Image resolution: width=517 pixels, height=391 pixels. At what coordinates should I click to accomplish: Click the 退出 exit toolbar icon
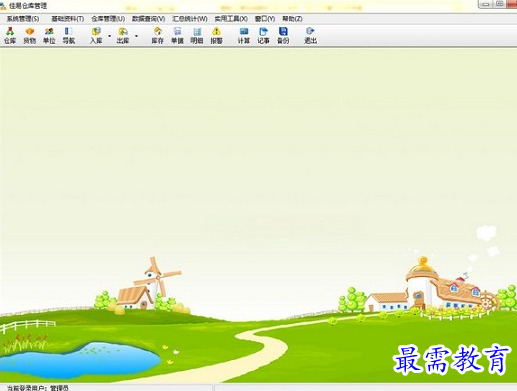(310, 36)
